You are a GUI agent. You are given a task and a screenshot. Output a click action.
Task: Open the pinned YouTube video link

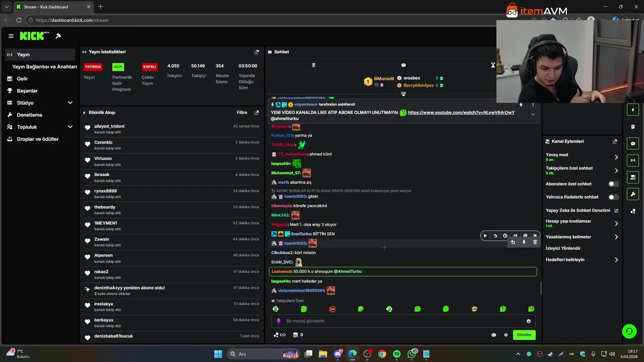[x=461, y=113]
